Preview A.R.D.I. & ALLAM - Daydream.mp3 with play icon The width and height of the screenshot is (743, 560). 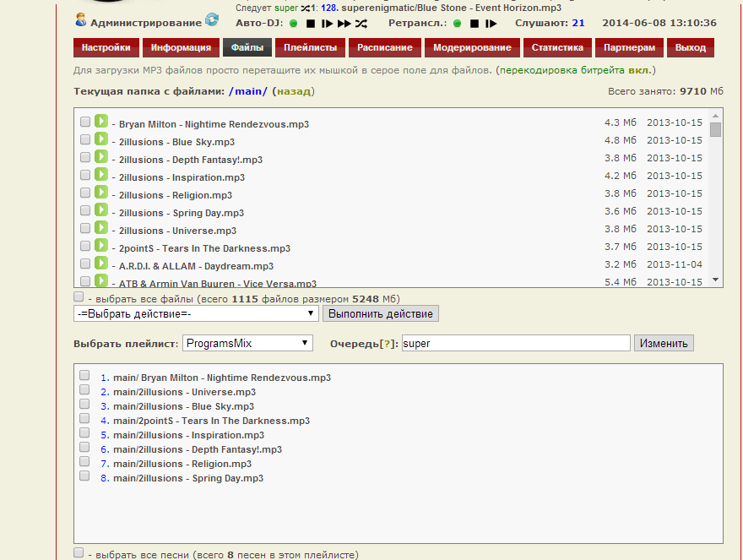coord(101,264)
